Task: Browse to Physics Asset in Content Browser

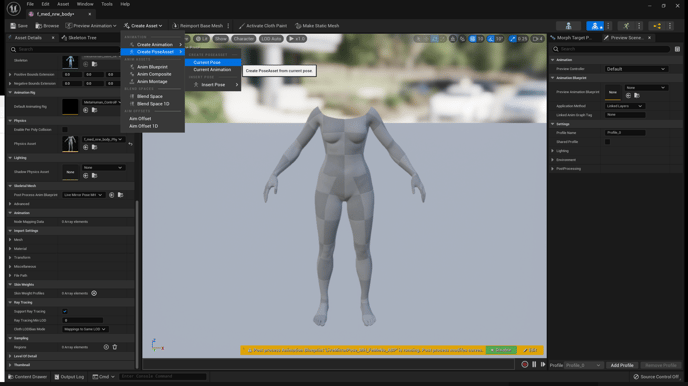Action: 94,147
